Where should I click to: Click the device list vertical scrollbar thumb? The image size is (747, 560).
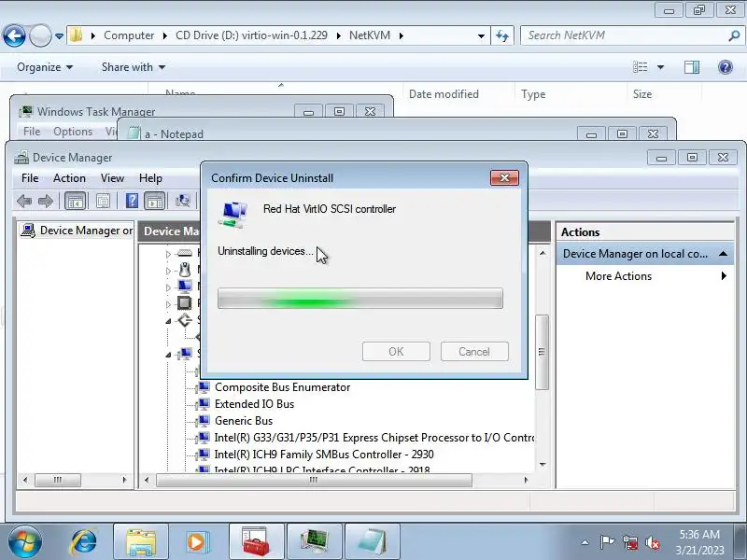point(542,353)
